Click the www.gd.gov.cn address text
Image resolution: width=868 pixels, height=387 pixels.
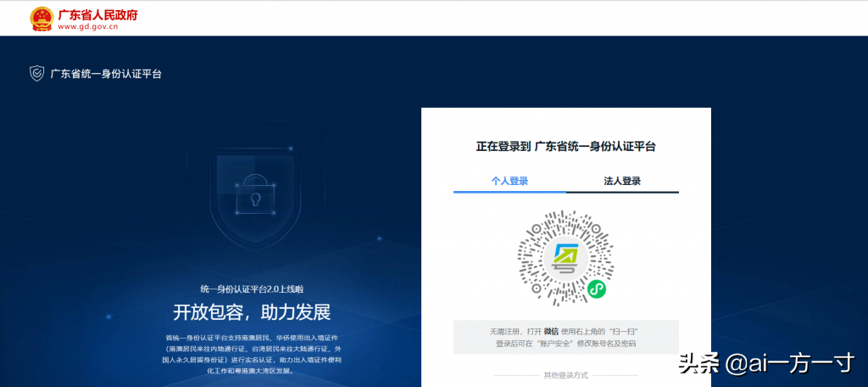point(87,26)
